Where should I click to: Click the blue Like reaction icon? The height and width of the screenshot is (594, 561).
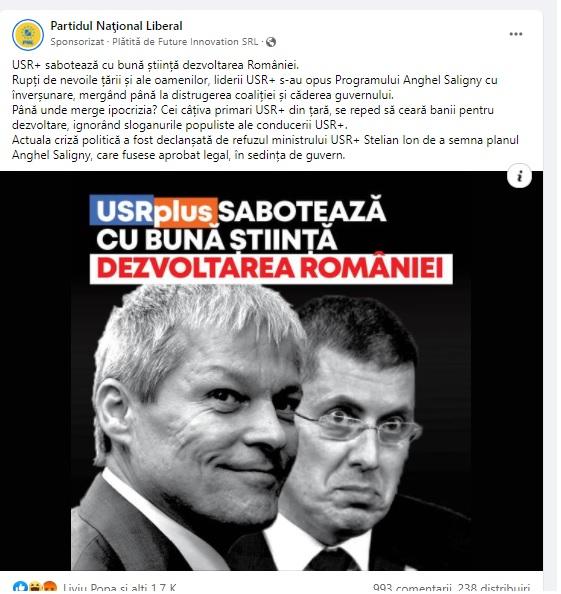20,588
